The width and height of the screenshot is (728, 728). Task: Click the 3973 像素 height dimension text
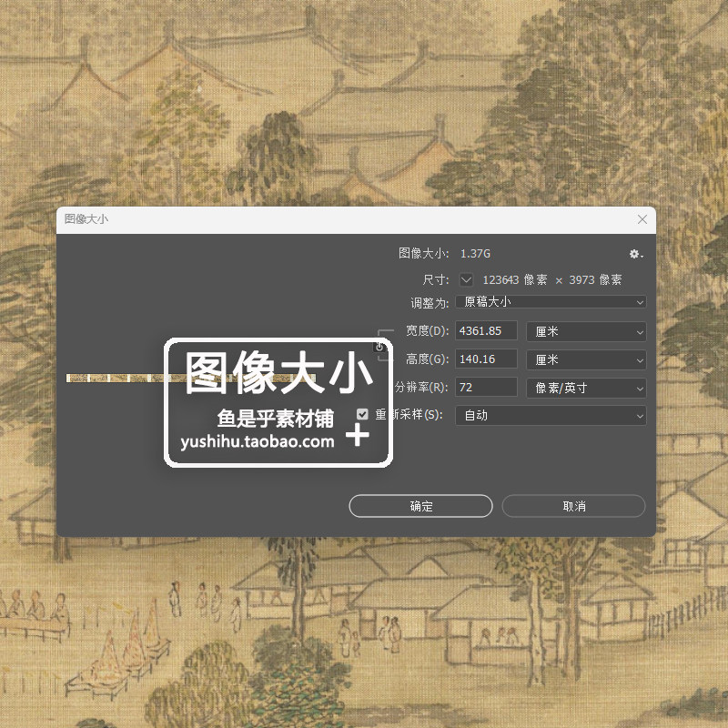595,279
